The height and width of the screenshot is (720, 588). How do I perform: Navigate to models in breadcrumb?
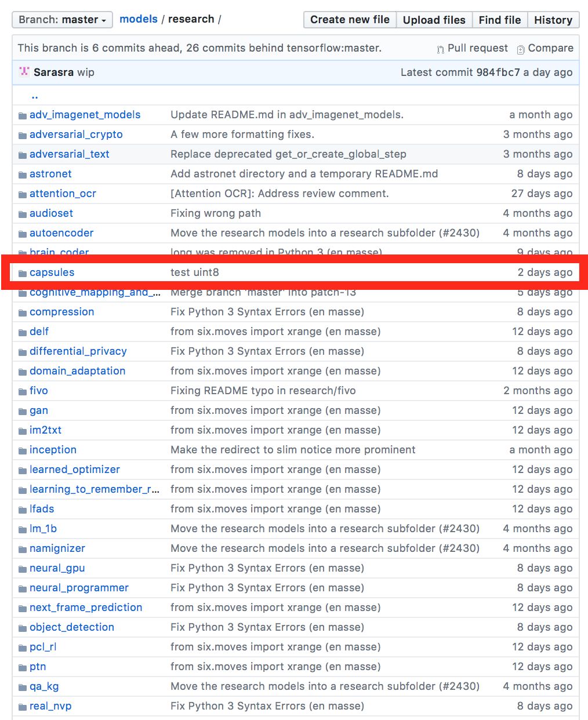pyautogui.click(x=138, y=19)
